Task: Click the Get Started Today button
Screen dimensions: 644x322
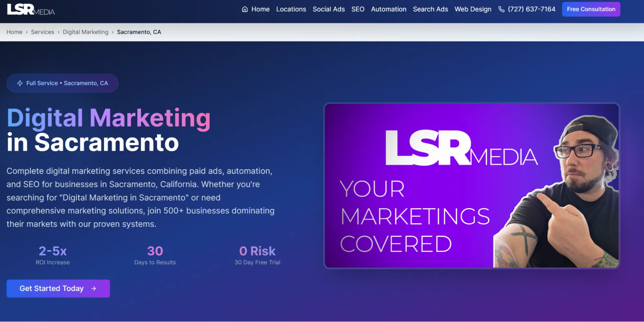Action: point(58,289)
